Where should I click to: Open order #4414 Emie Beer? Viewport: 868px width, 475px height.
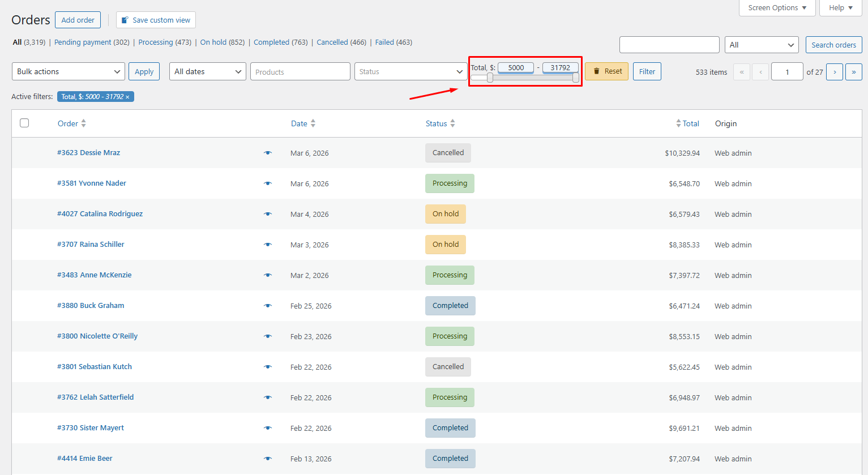85,459
